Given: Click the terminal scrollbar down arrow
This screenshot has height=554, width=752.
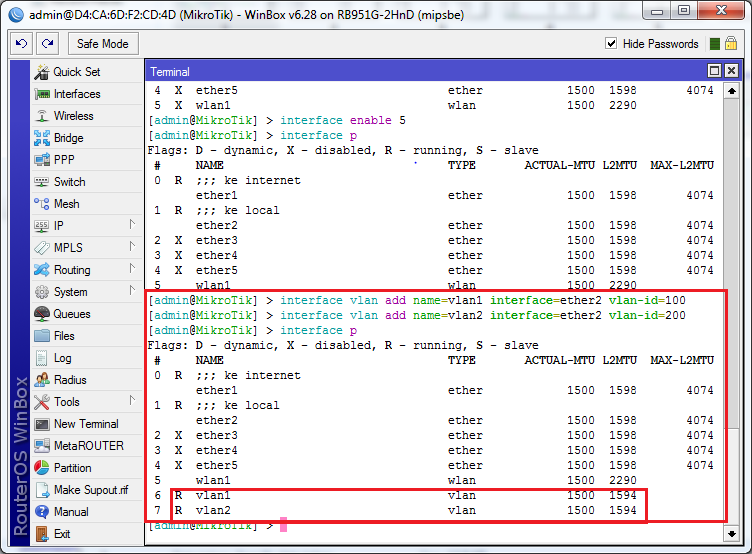Looking at the screenshot, I should pyautogui.click(x=731, y=533).
